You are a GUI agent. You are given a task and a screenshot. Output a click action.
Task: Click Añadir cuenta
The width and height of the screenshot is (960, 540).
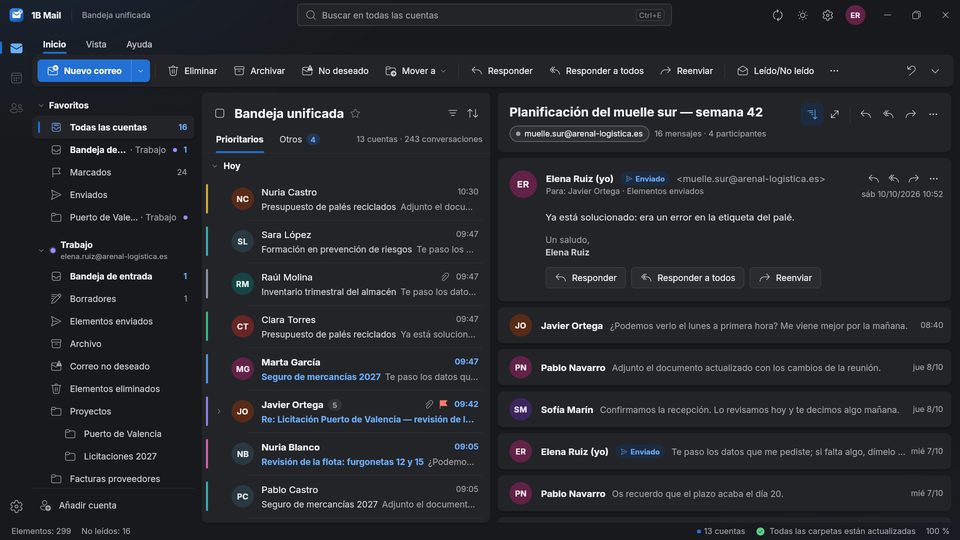coord(78,506)
